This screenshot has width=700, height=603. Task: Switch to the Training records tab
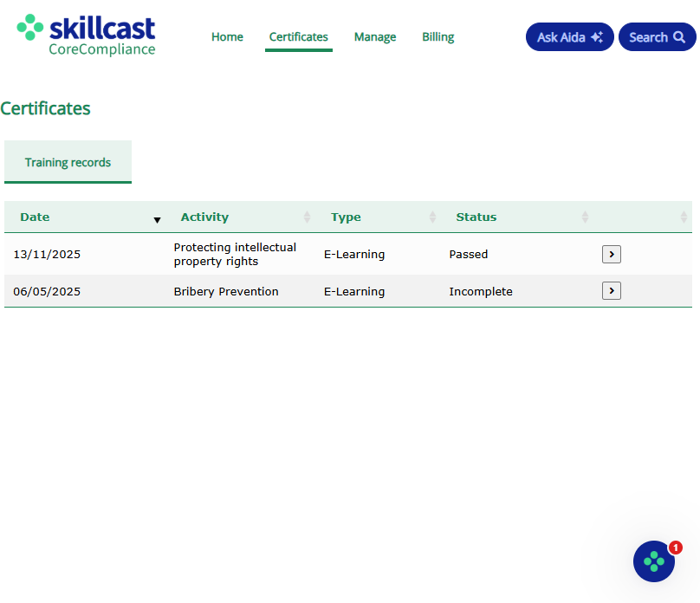[x=68, y=162]
